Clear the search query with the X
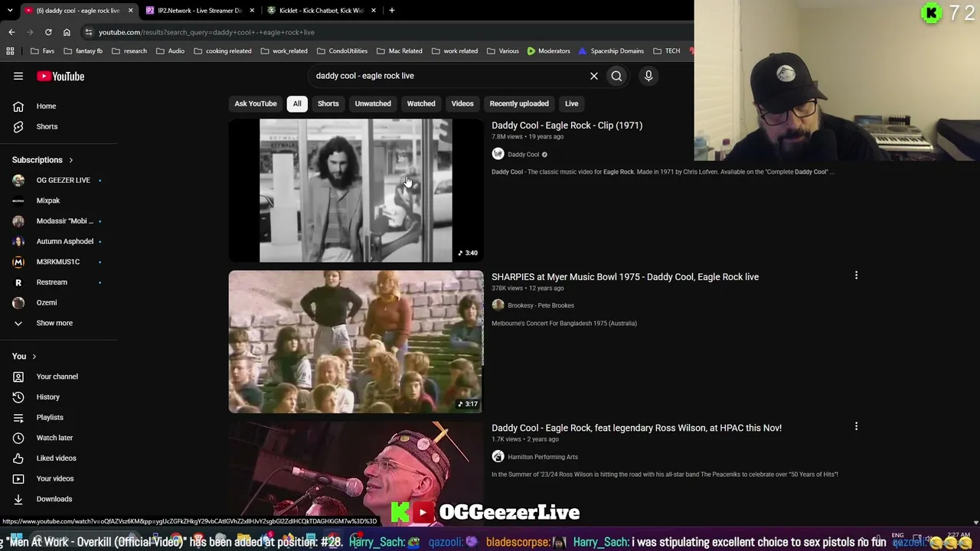 click(x=593, y=76)
